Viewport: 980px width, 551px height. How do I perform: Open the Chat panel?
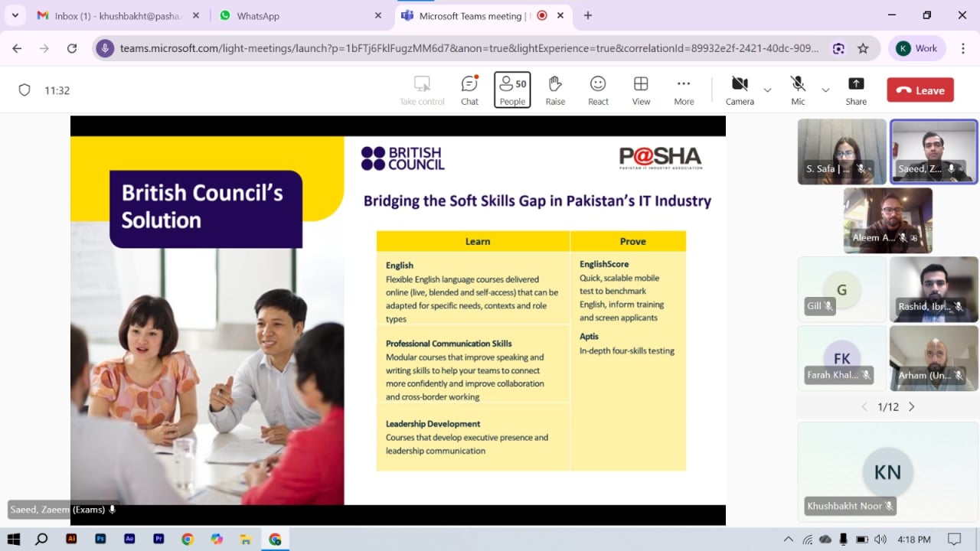pyautogui.click(x=469, y=90)
